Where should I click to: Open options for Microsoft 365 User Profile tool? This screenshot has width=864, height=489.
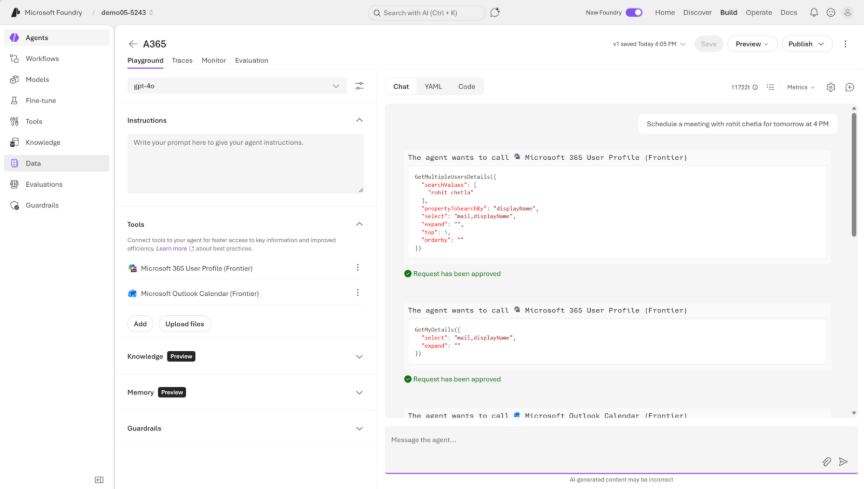(x=358, y=267)
